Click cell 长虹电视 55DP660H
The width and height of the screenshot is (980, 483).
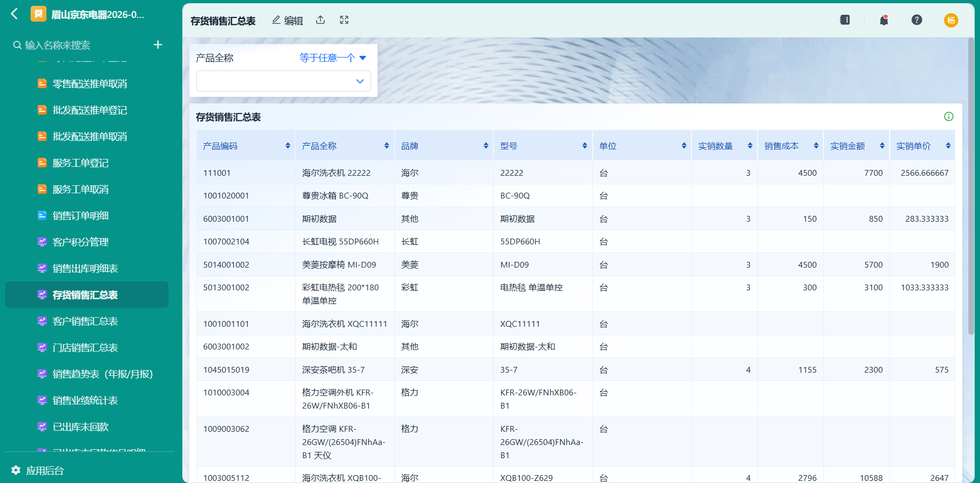(x=340, y=241)
